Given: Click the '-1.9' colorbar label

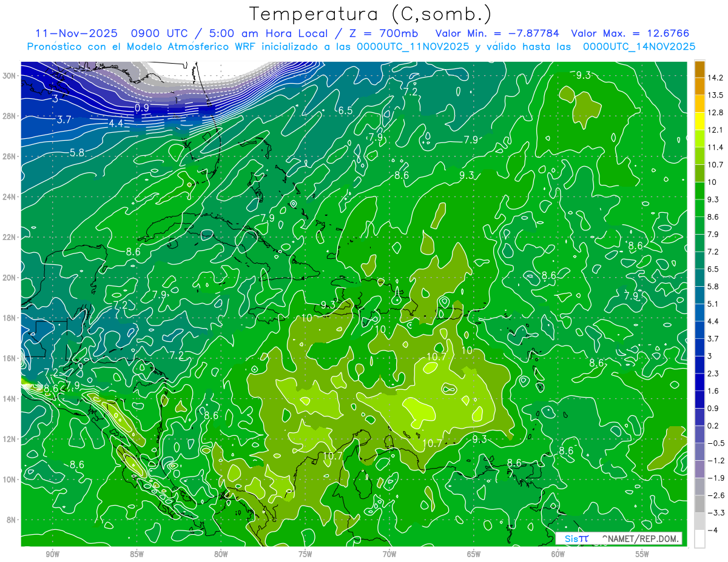Looking at the screenshot, I should click(716, 478).
